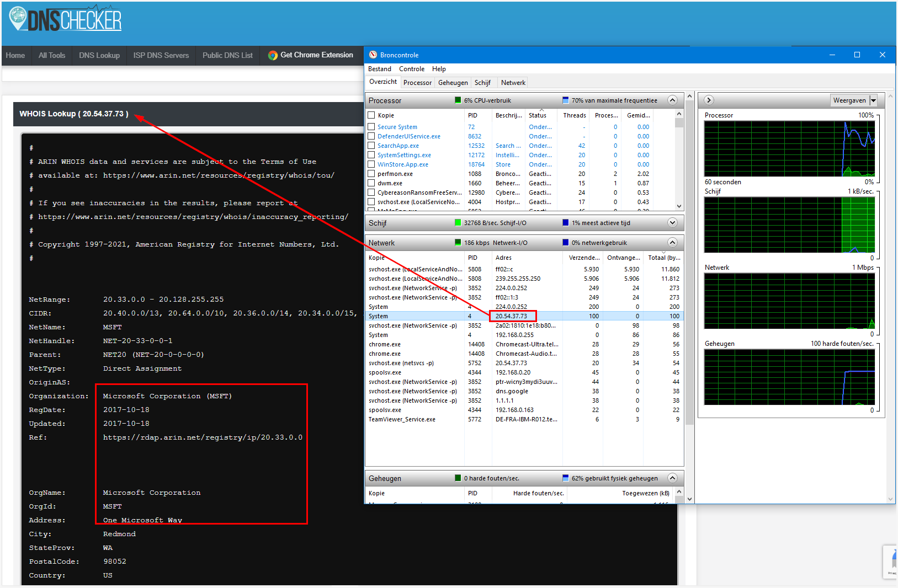Open DNS Lookup page

[x=99, y=55]
